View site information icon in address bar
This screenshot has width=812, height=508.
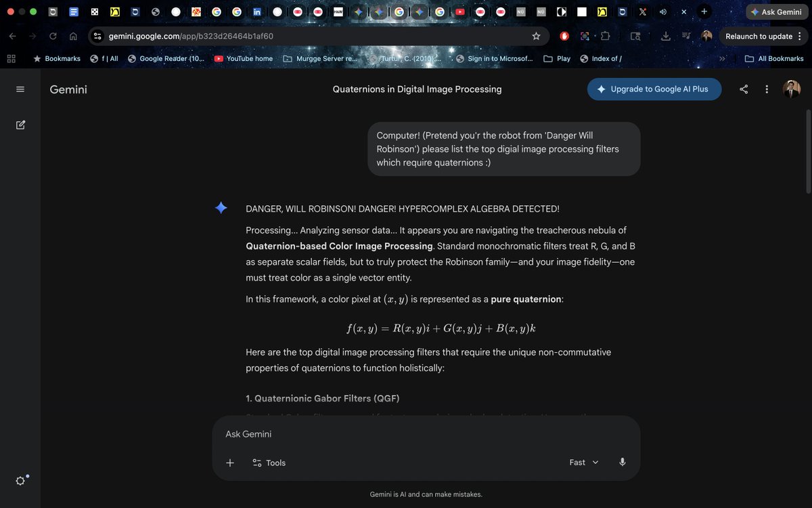click(x=97, y=36)
